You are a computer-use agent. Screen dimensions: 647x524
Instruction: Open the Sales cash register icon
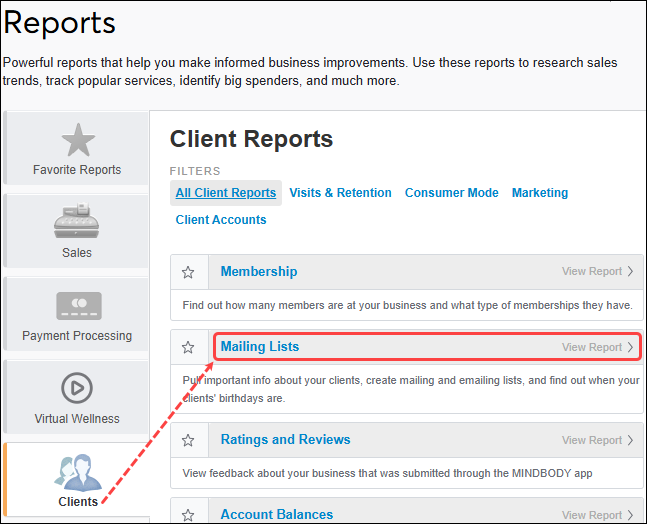click(x=77, y=224)
